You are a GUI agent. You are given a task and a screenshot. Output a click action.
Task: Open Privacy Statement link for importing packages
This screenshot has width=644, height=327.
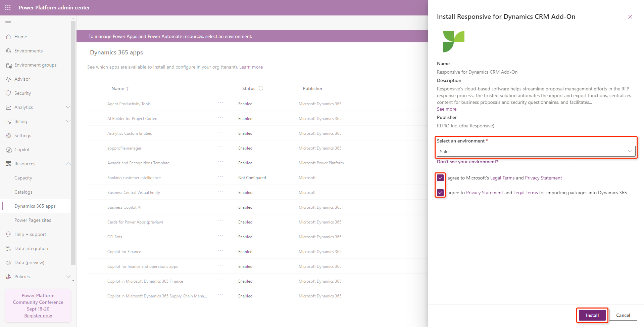(x=485, y=193)
